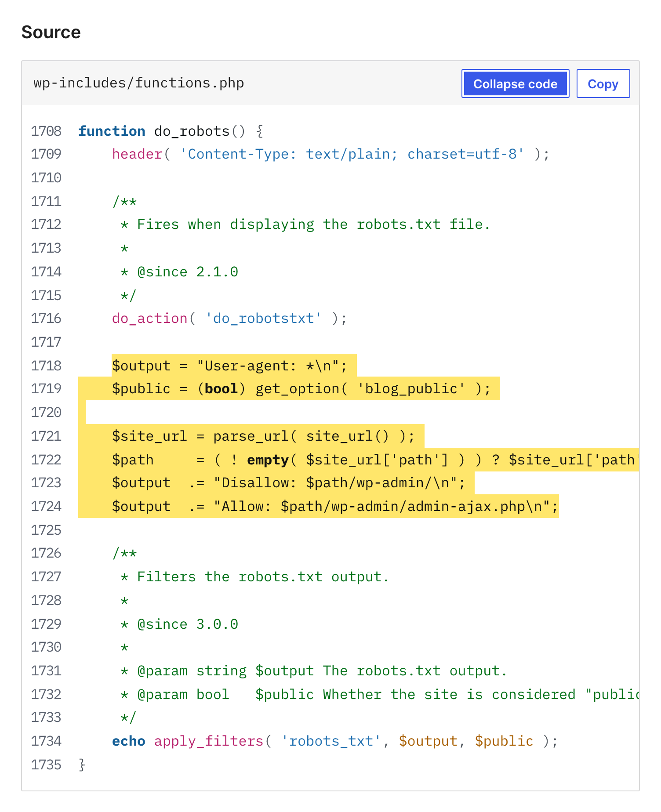Click the 'Allow: $path/wp-admin/admin-ajax.php' line
Image resolution: width=661 pixels, height=812 pixels.
point(335,507)
